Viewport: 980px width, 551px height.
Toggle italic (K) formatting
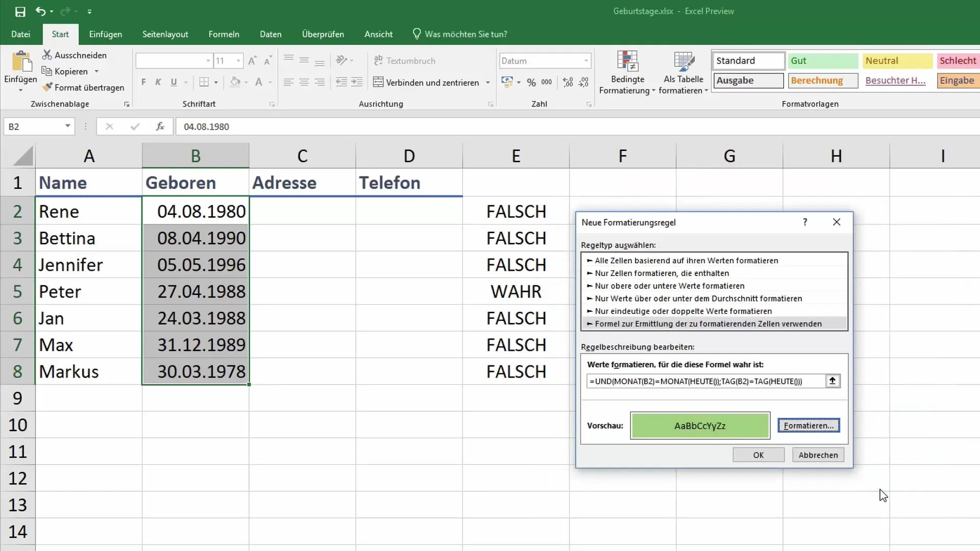pos(158,82)
